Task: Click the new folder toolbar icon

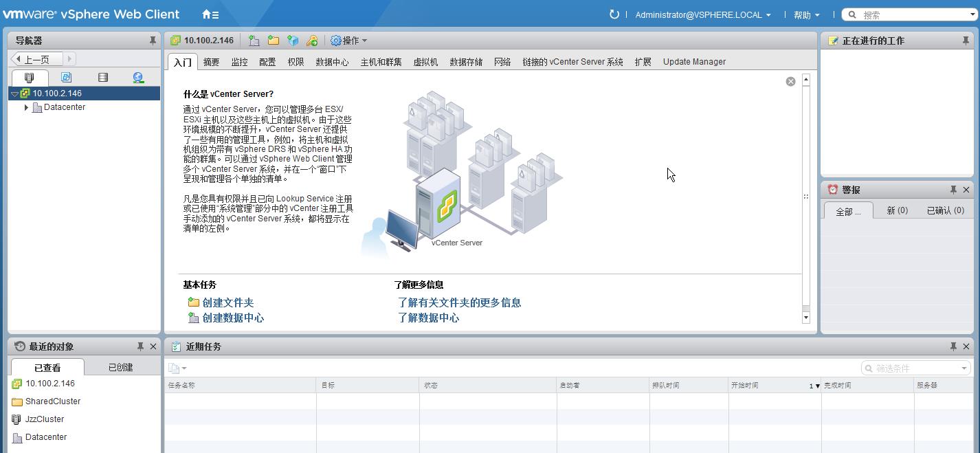Action: 274,41
